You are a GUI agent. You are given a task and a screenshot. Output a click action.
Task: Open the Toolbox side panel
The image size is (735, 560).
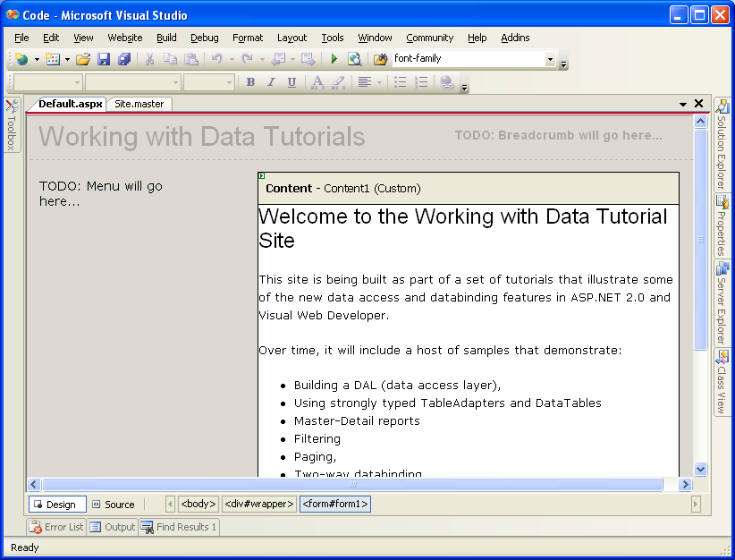coord(12,126)
